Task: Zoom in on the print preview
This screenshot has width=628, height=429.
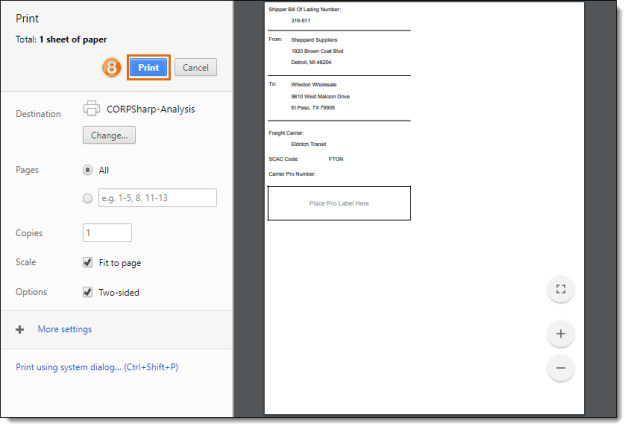Action: 560,333
